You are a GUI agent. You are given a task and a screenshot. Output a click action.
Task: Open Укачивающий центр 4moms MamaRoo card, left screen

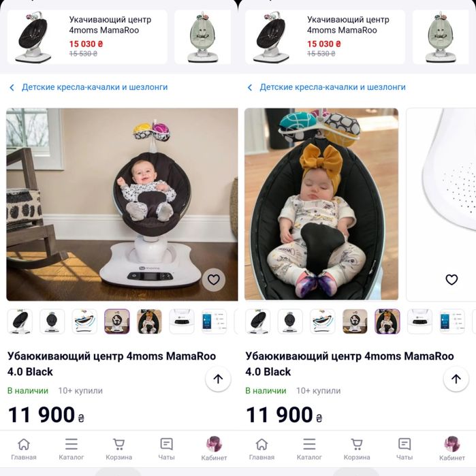click(87, 37)
